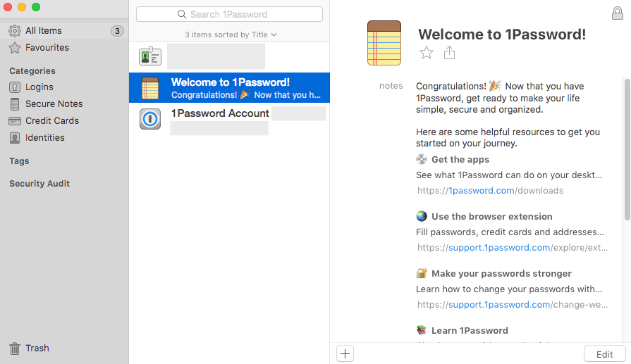Click the notepad icon of the Welcome item
This screenshot has width=631, height=364.
(x=150, y=88)
